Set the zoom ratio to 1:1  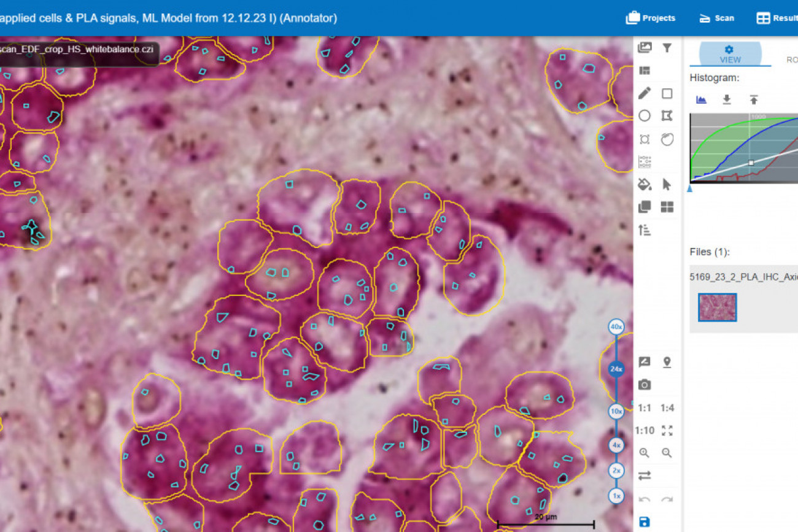(x=645, y=408)
